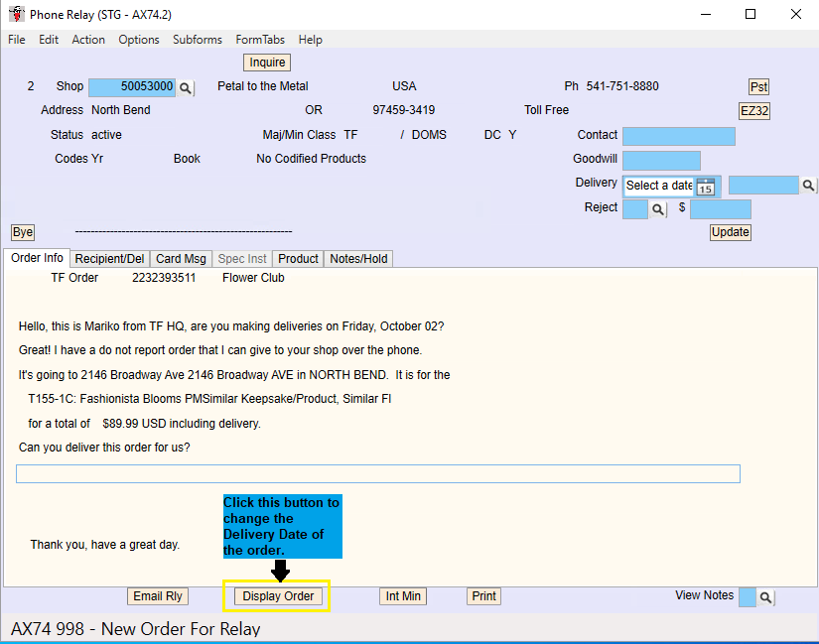Minimize the Phone Relay window
Viewport: 819px width, 644px height.
[706, 14]
